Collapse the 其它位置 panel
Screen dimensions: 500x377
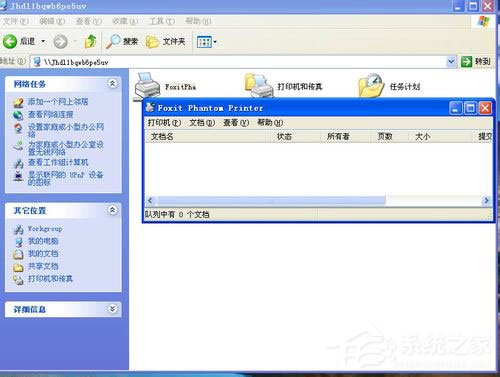pos(113,210)
